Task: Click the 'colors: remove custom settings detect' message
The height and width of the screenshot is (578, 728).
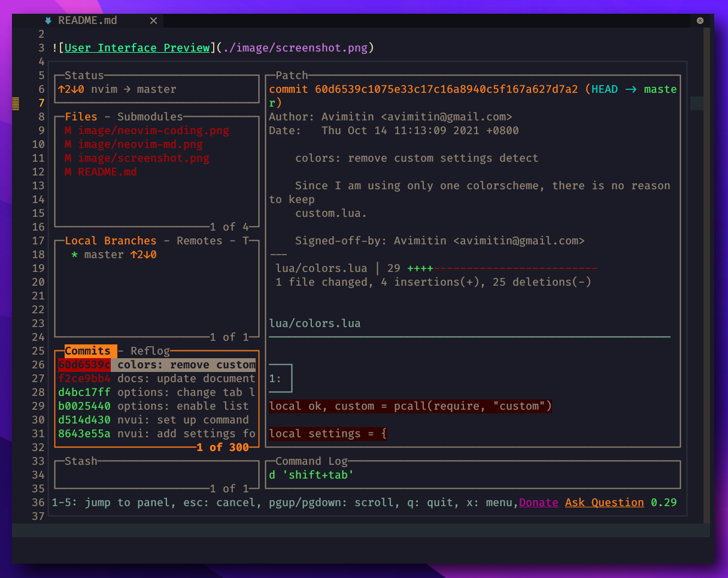Action: (417, 158)
